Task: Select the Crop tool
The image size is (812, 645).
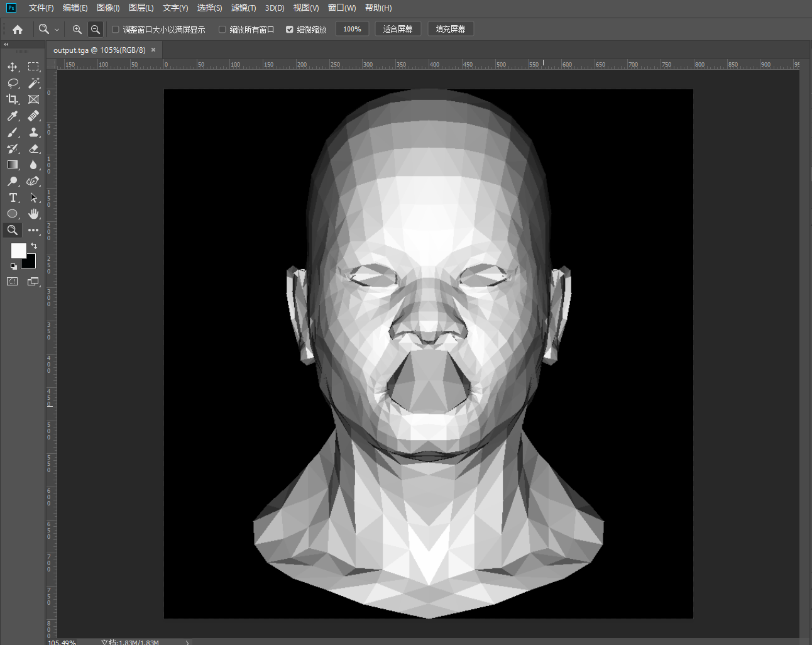Action: click(x=13, y=99)
